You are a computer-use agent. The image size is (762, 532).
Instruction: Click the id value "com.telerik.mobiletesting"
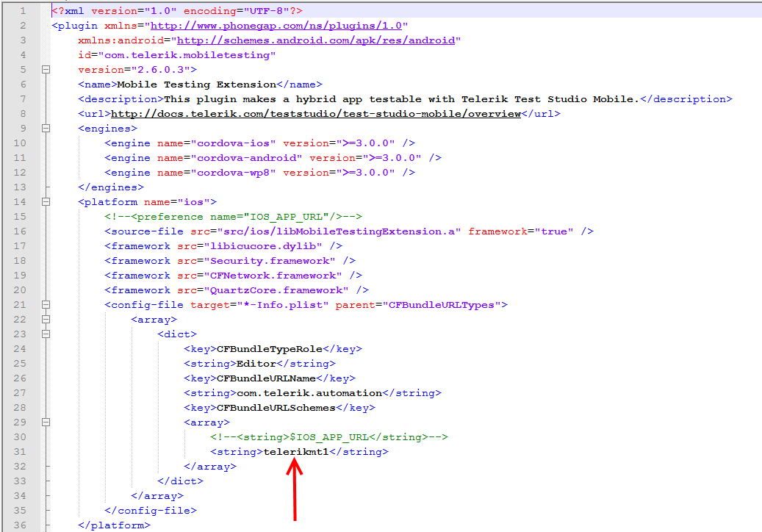pyautogui.click(x=187, y=55)
